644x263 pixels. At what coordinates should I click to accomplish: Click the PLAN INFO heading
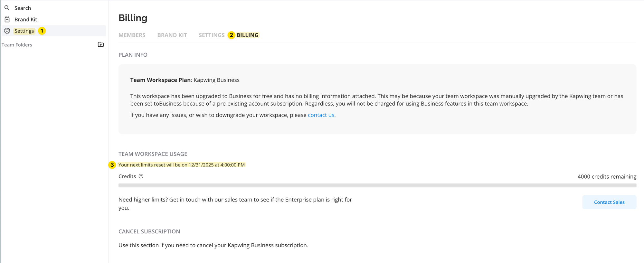(133, 55)
